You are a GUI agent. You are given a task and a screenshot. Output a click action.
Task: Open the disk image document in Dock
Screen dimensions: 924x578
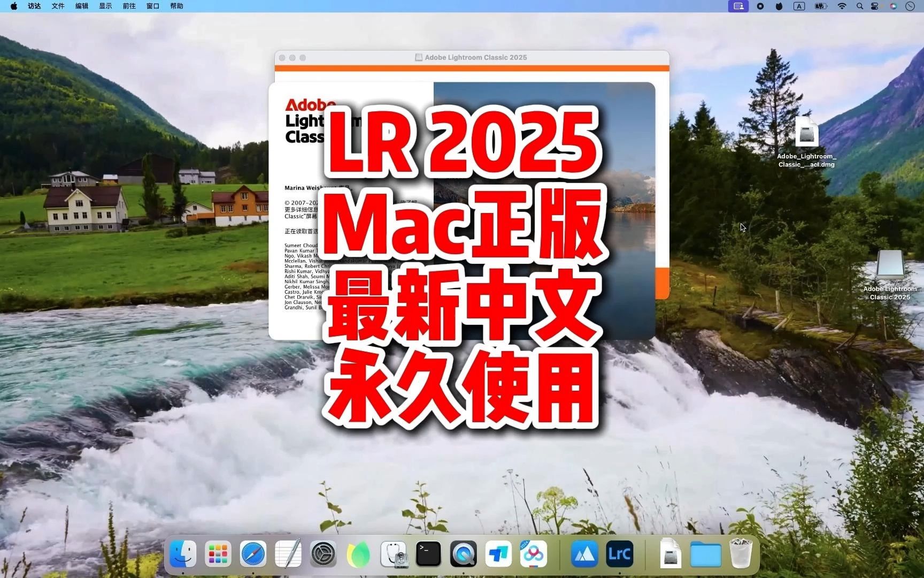tap(671, 554)
